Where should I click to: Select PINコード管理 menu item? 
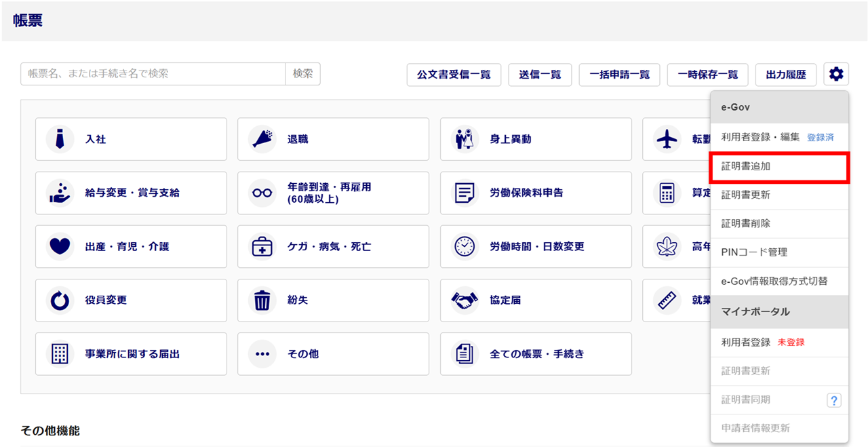[x=779, y=252]
